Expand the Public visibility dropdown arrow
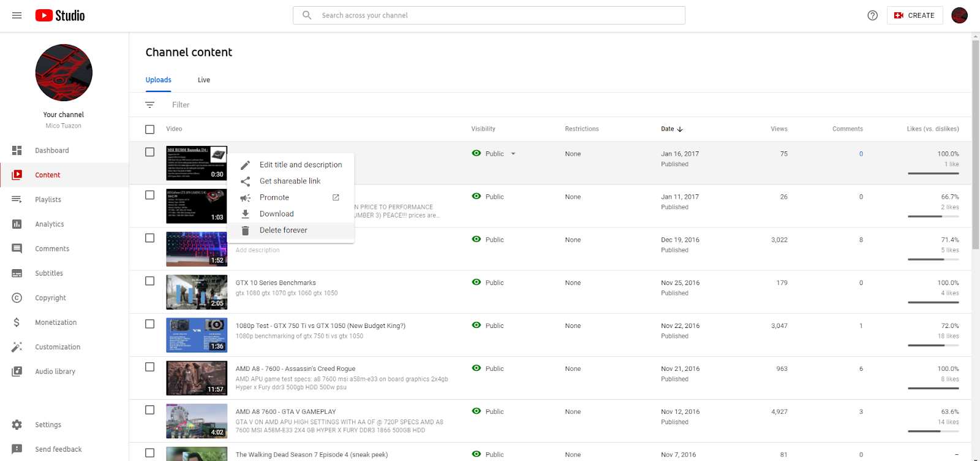 point(513,154)
